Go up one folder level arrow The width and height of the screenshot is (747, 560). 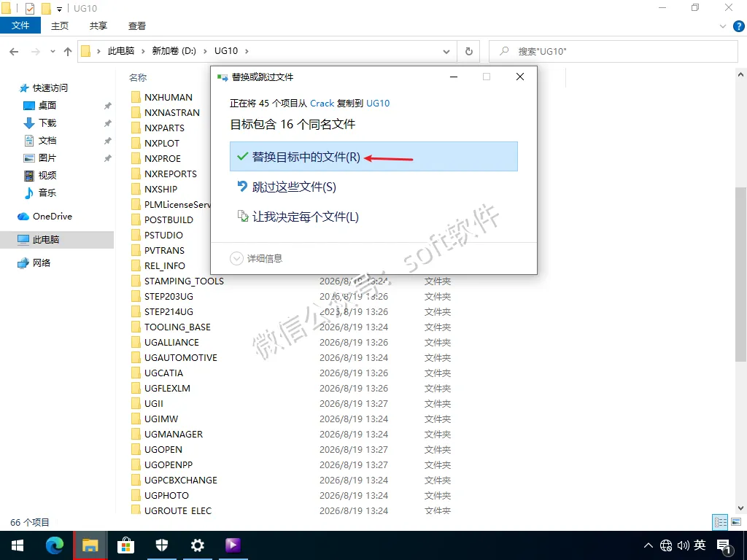click(68, 52)
